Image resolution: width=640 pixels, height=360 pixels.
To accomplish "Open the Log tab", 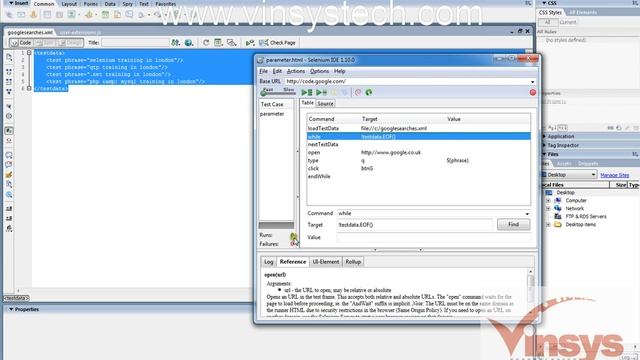I will 269,262.
